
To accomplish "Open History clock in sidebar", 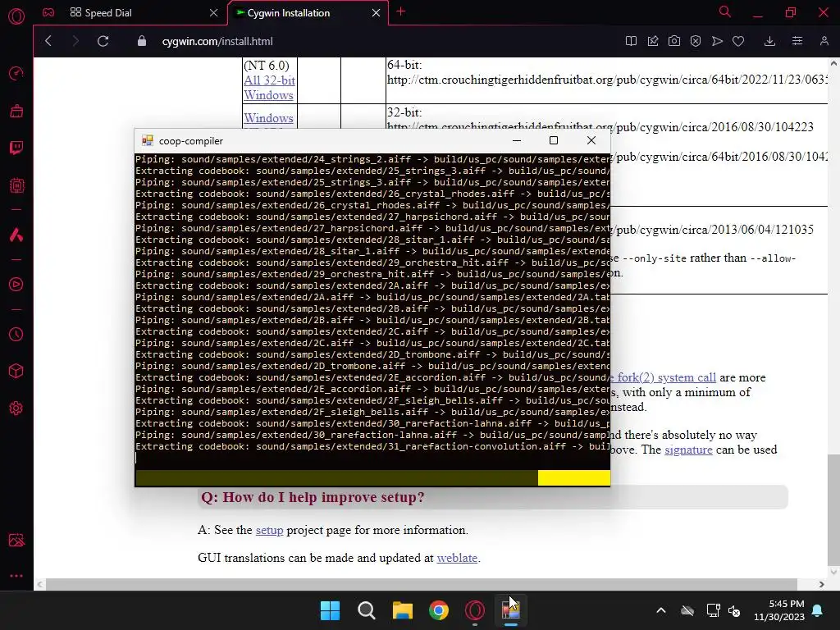I will [16, 335].
